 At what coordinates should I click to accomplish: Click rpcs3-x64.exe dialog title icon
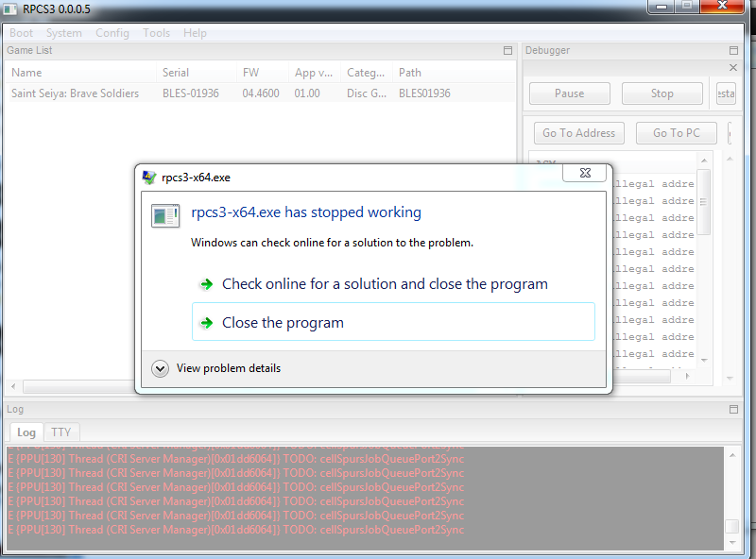[149, 178]
